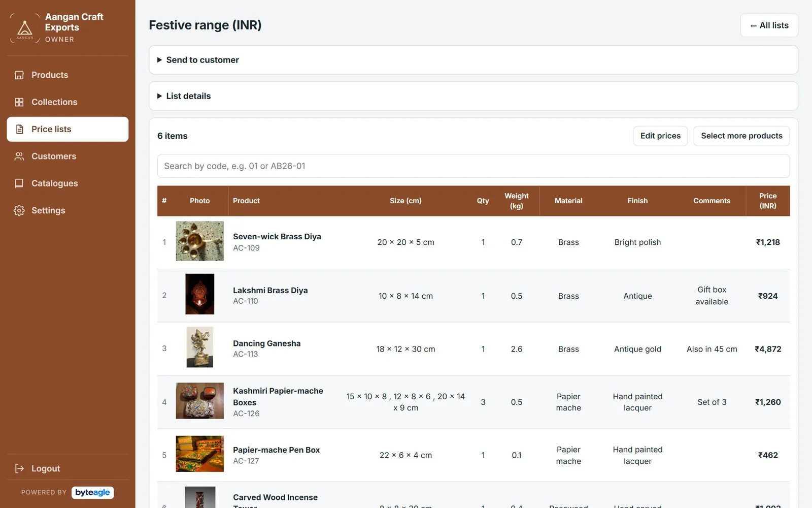812x508 pixels.
Task: Go back to All lists
Action: click(x=769, y=25)
